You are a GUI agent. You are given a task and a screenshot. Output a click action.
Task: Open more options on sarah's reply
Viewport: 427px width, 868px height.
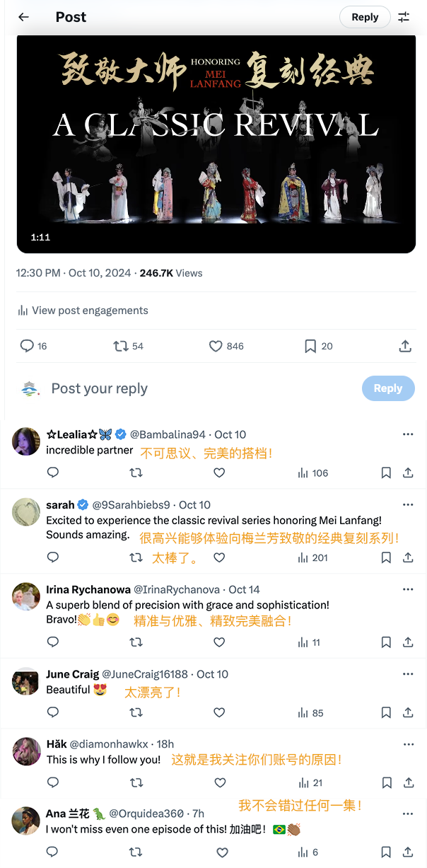408,505
